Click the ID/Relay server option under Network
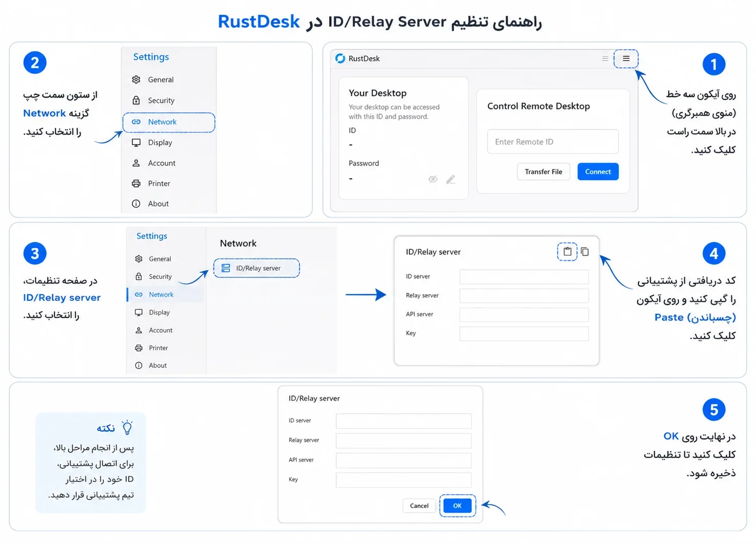 pyautogui.click(x=256, y=268)
